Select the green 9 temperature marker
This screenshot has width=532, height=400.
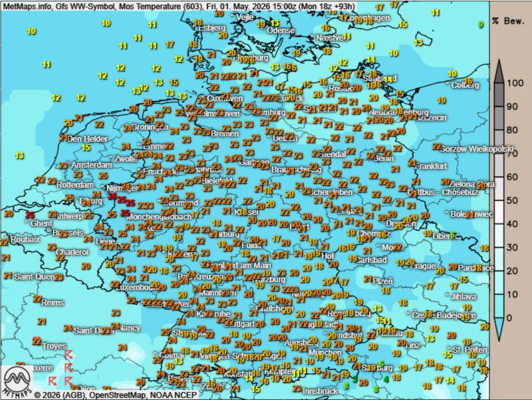[x=480, y=25]
